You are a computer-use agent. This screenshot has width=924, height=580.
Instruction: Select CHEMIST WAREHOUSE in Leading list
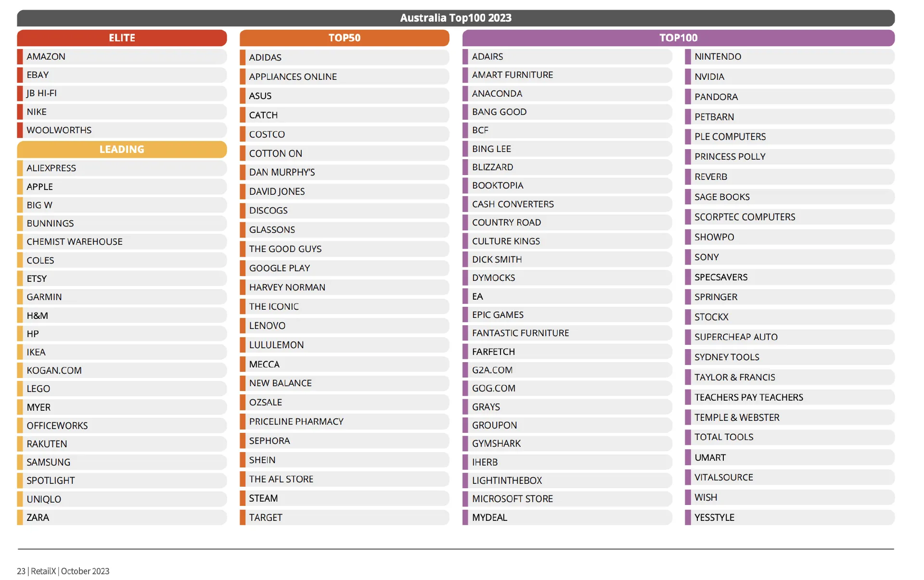coord(122,241)
